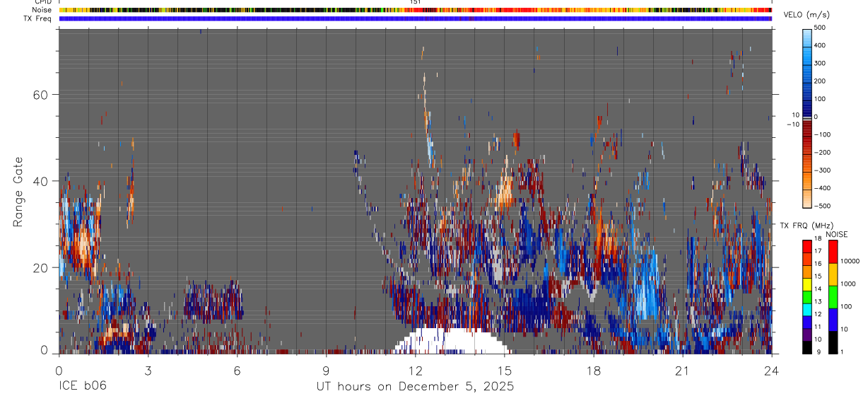Screen dimensions: 868x401
Task: Click the yellow 14-15 MHz frequency swatch
Action: [807, 283]
